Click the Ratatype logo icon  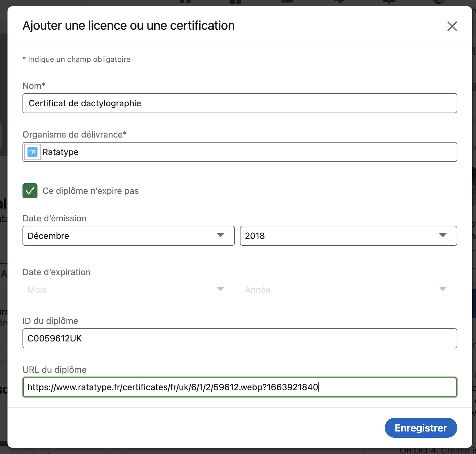point(32,152)
